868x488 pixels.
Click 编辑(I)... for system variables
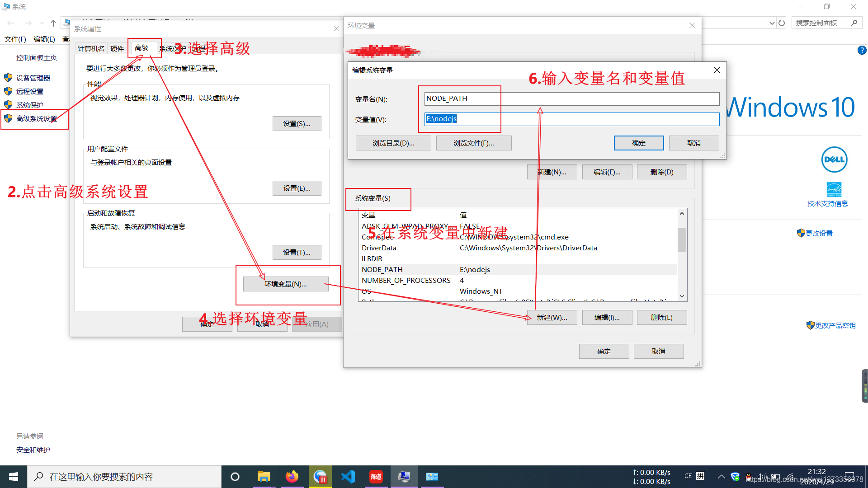607,317
